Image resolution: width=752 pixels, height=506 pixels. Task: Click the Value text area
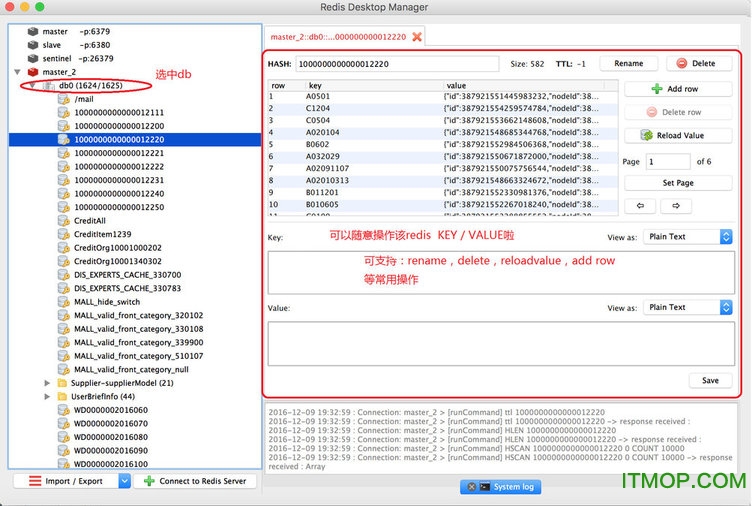[501, 343]
